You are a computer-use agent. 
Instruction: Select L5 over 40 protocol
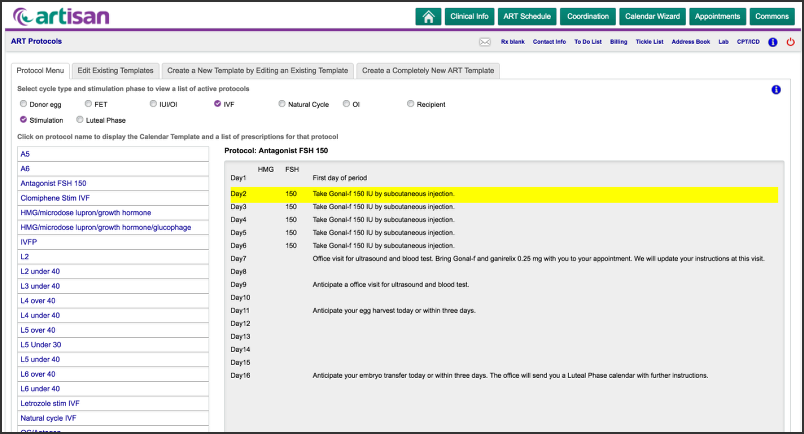pos(113,330)
